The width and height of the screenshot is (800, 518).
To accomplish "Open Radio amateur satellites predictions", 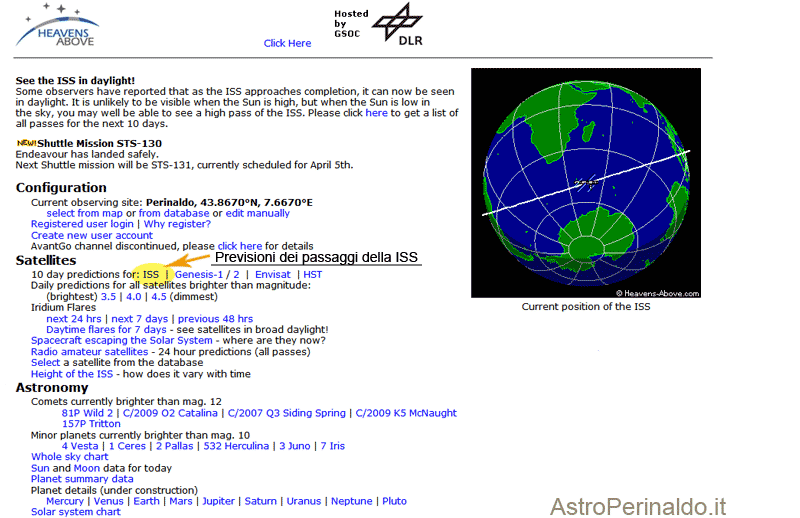I will [89, 352].
